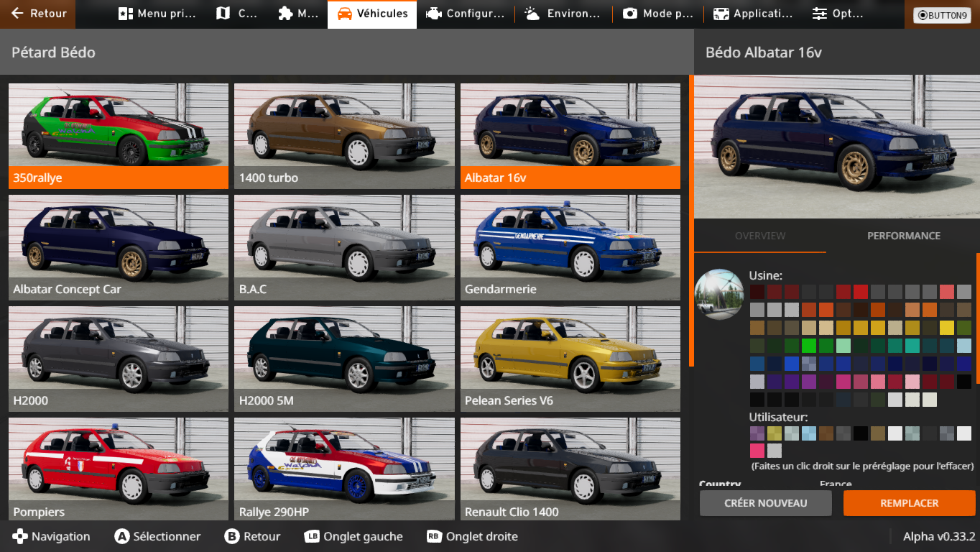Open the Menu principal tab
The height and width of the screenshot is (552, 980).
tap(157, 14)
